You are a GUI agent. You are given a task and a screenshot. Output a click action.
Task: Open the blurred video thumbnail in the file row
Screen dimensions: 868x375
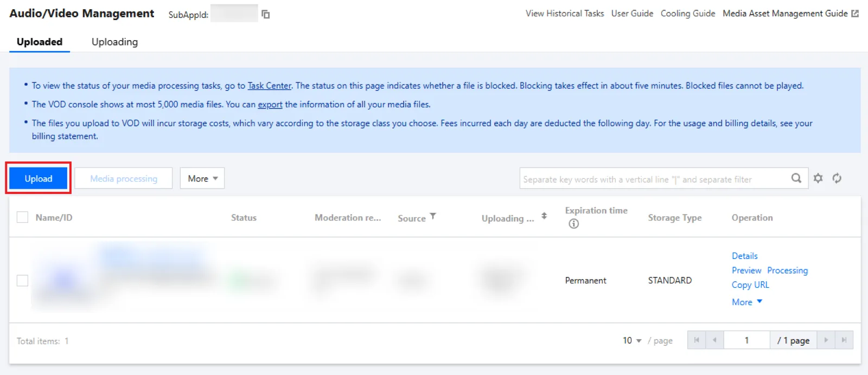[63, 281]
